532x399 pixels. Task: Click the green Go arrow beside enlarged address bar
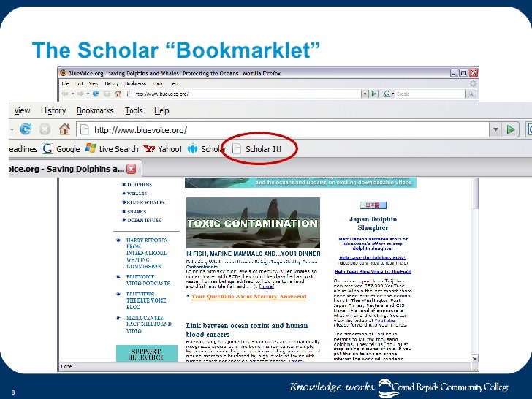click(511, 129)
